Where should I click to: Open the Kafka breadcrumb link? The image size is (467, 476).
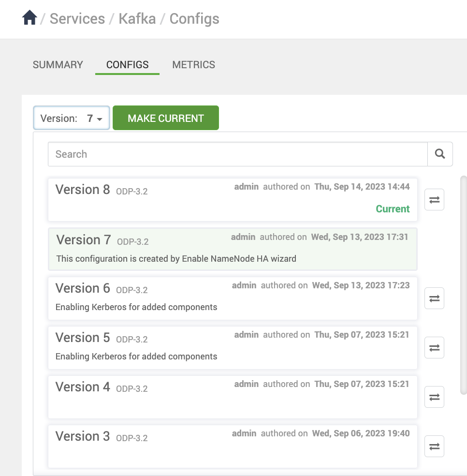coord(137,18)
